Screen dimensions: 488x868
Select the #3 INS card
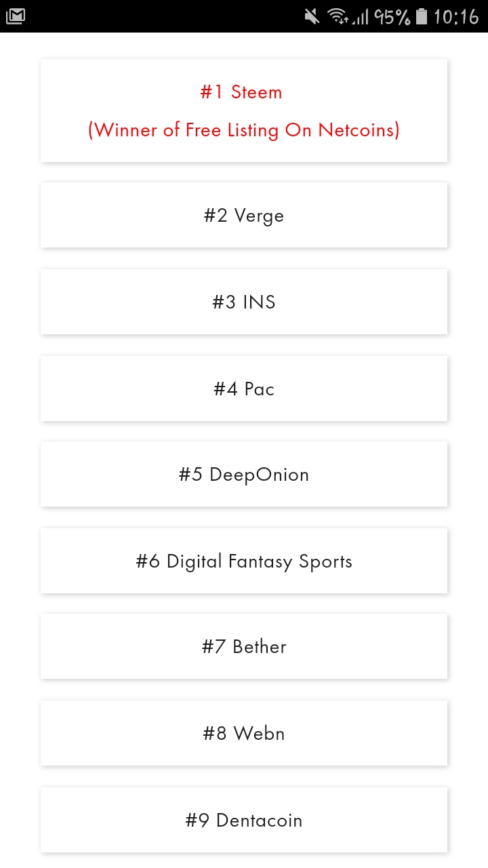pyautogui.click(x=244, y=302)
